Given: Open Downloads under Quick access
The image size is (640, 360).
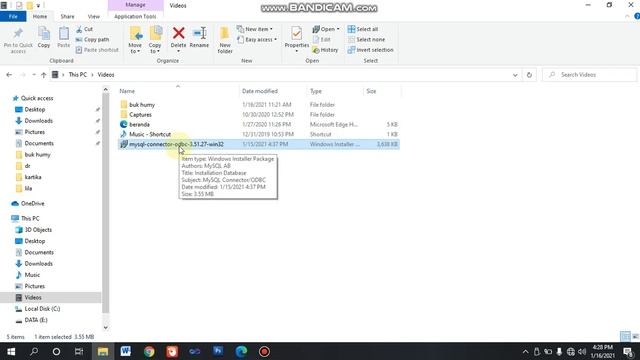Looking at the screenshot, I should click(x=38, y=121).
